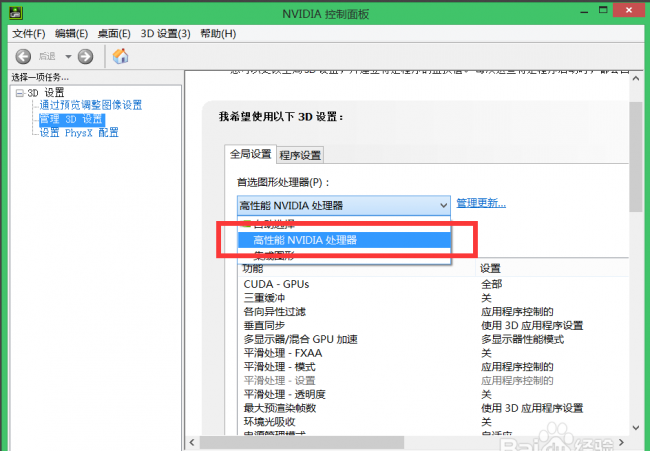
Task: Click the horizontal scrollbar right arrow
Action: click(621, 442)
